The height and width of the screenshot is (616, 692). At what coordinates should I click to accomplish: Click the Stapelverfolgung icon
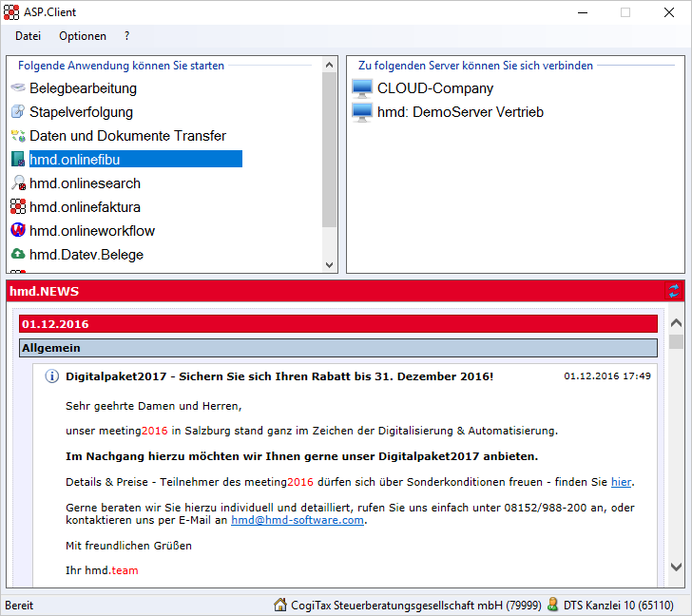coord(18,111)
